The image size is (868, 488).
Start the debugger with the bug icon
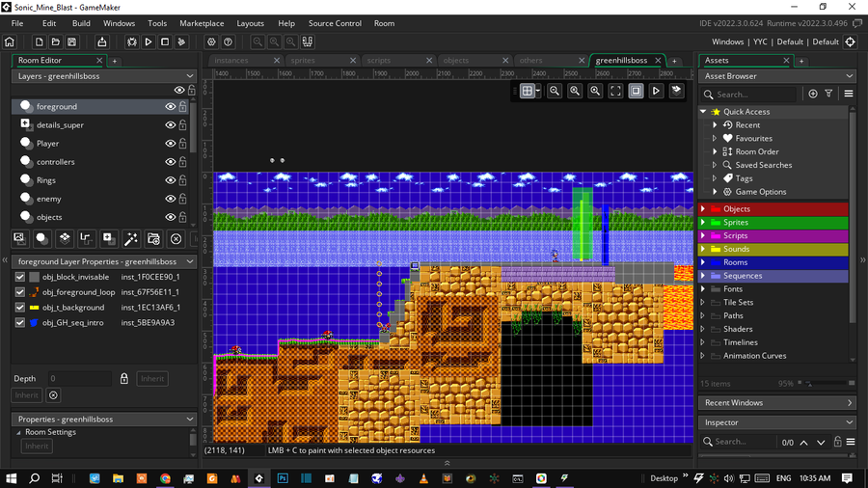click(132, 42)
